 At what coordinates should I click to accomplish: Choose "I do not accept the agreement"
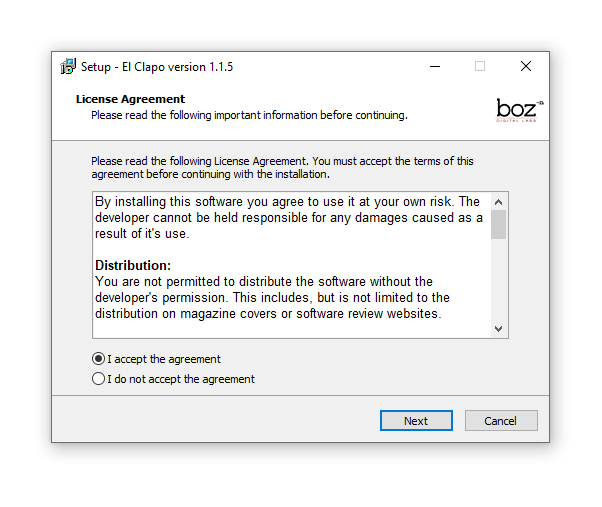point(98,379)
